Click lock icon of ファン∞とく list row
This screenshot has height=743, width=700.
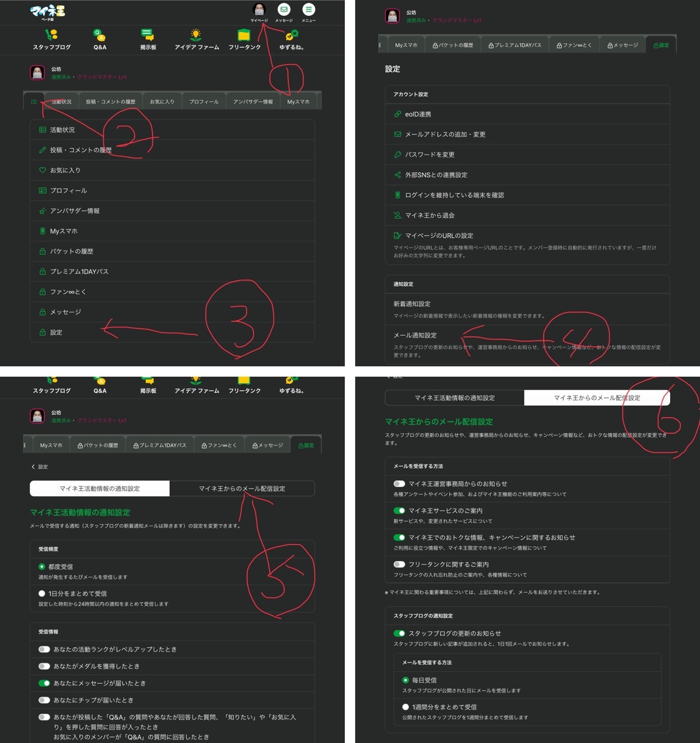[x=42, y=292]
